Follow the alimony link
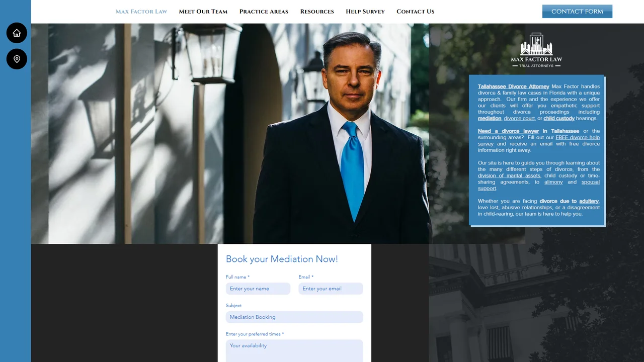Viewport: 644px width, 362px height. pyautogui.click(x=553, y=182)
